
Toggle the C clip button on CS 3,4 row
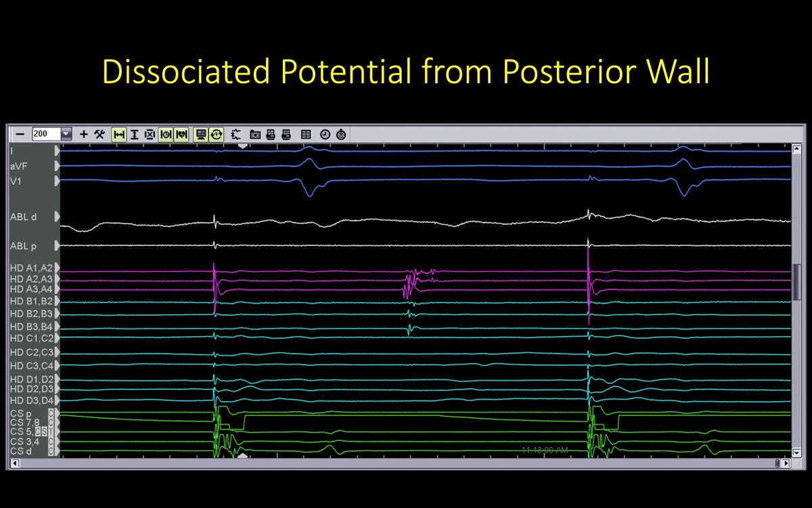click(x=51, y=441)
